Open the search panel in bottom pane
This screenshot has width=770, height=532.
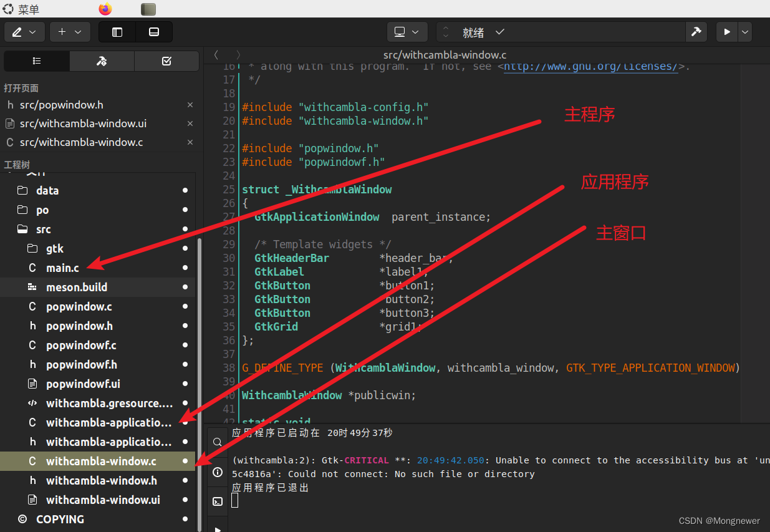tap(217, 442)
